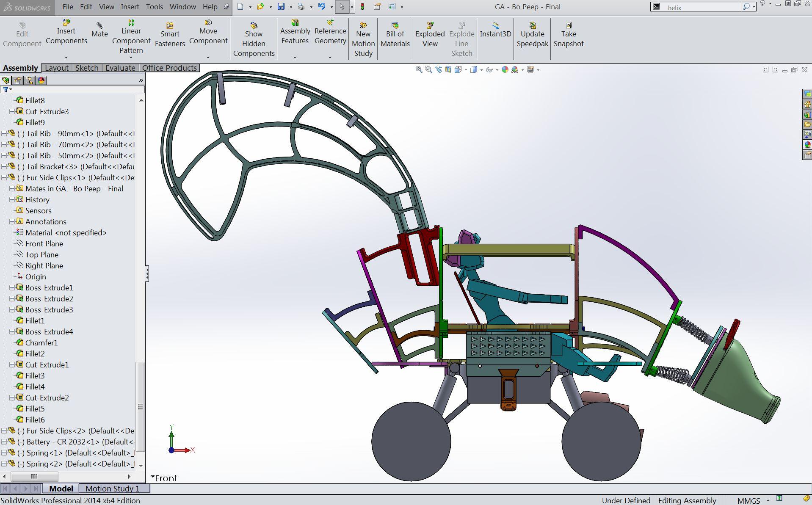Click the feature tree vertical scrollbar
The image size is (812, 505).
(x=141, y=406)
